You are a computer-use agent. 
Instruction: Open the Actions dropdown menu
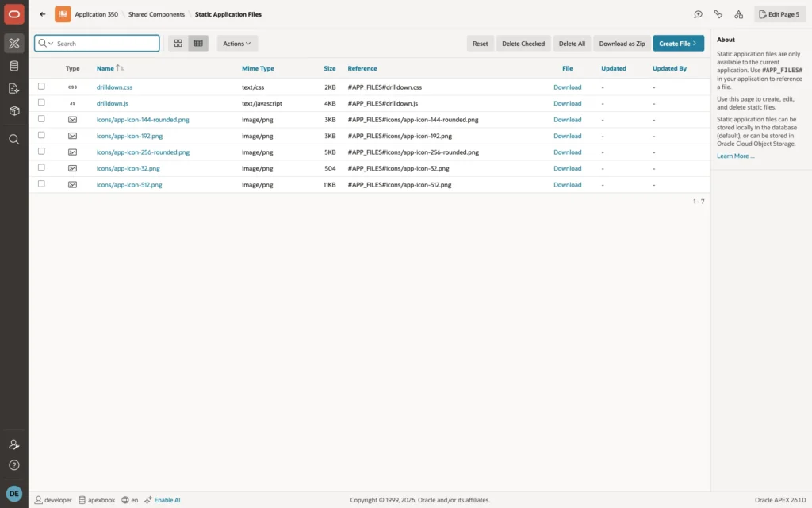coord(237,44)
